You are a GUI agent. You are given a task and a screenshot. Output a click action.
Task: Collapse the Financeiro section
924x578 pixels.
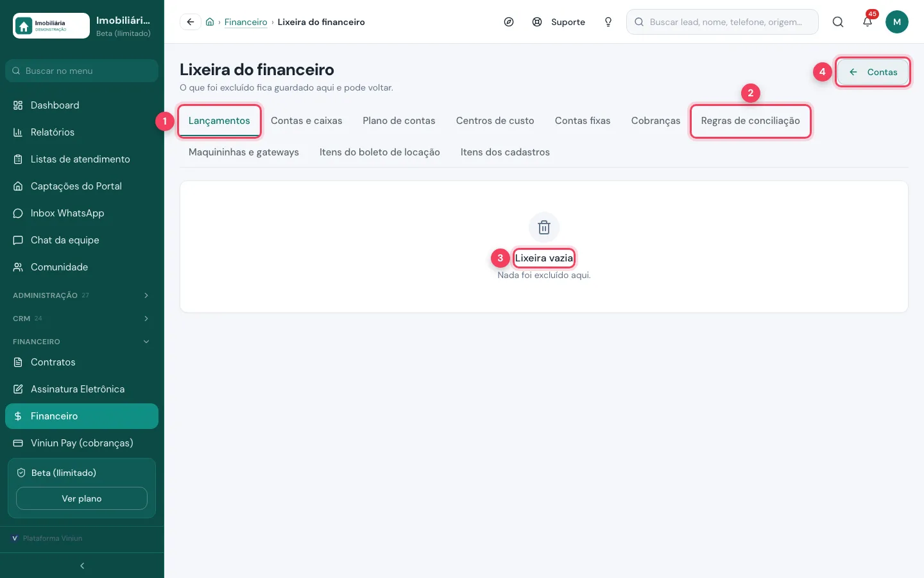[81, 342]
